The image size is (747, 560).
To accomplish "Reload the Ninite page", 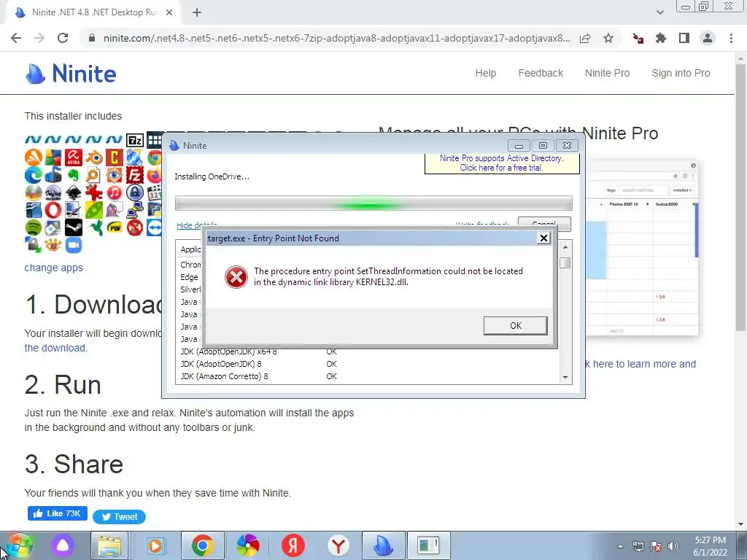I will (63, 38).
